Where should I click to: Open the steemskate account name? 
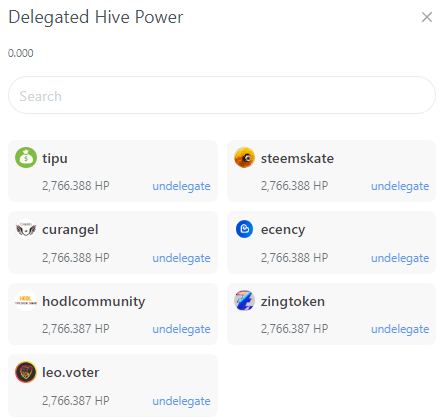[x=297, y=158]
